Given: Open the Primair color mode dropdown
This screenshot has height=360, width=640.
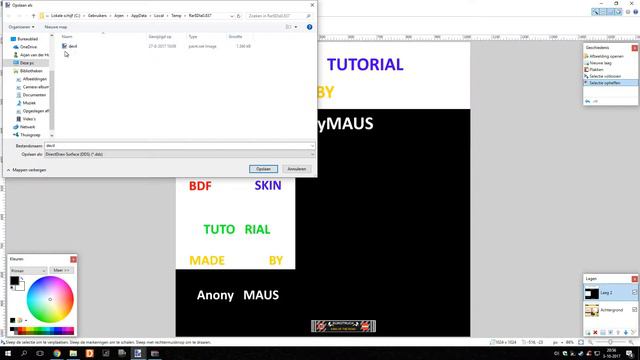Looking at the screenshot, I should [x=28, y=271].
